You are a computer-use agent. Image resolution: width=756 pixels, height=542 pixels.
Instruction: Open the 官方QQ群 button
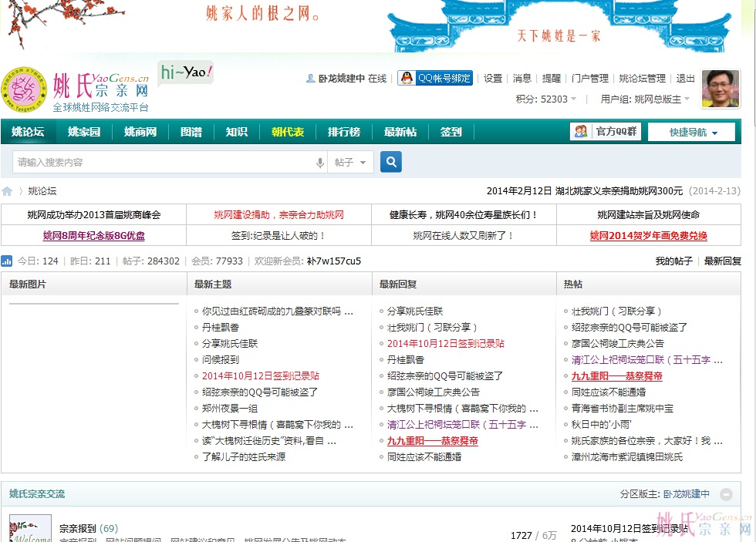click(x=606, y=132)
